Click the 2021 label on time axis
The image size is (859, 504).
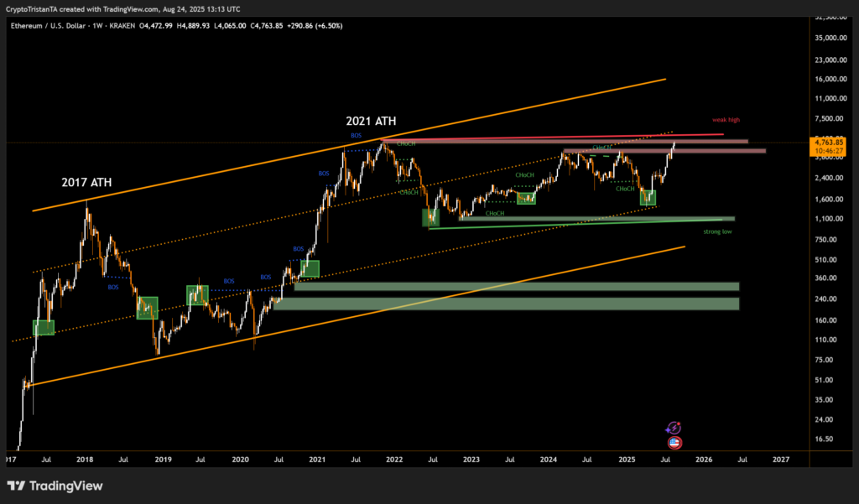click(317, 460)
